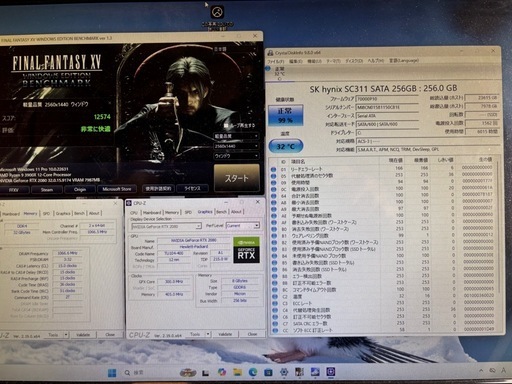This screenshot has width=512, height=384.
Task: Select About tab in left CPU-Z window
Action: point(94,213)
